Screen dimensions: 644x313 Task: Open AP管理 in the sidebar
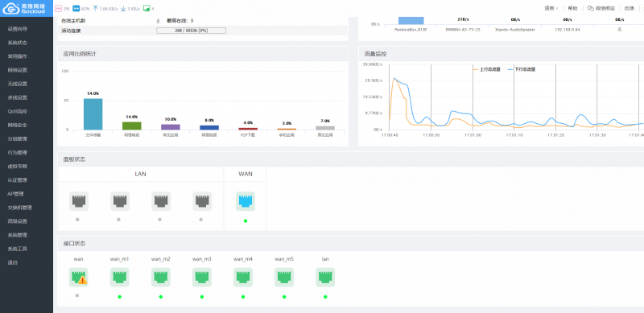(15, 194)
